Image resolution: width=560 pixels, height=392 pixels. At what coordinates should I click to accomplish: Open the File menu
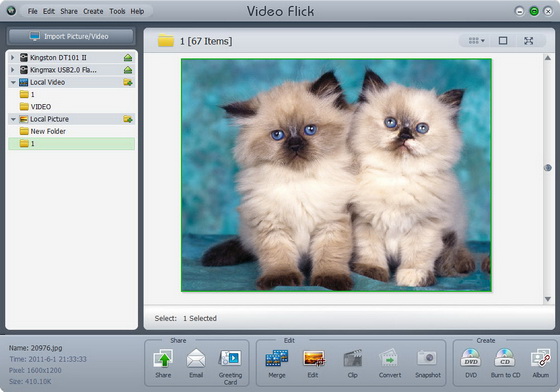[x=32, y=11]
